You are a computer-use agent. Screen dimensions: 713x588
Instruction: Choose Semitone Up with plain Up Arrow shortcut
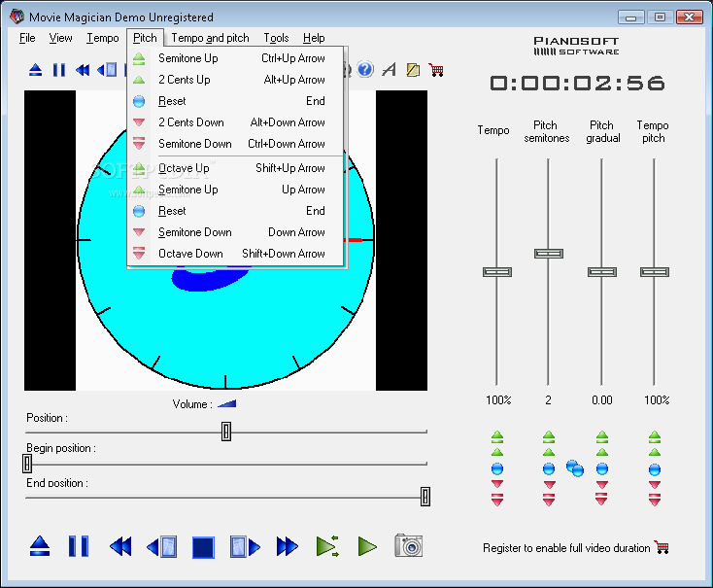point(235,190)
